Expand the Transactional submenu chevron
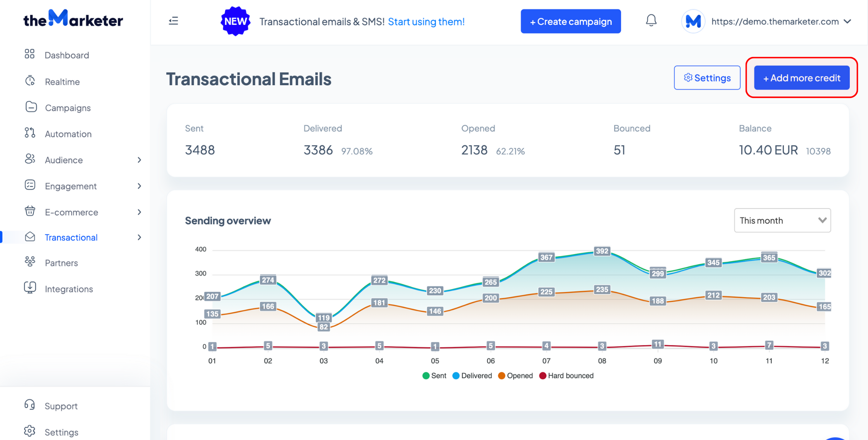The height and width of the screenshot is (440, 868). (139, 237)
